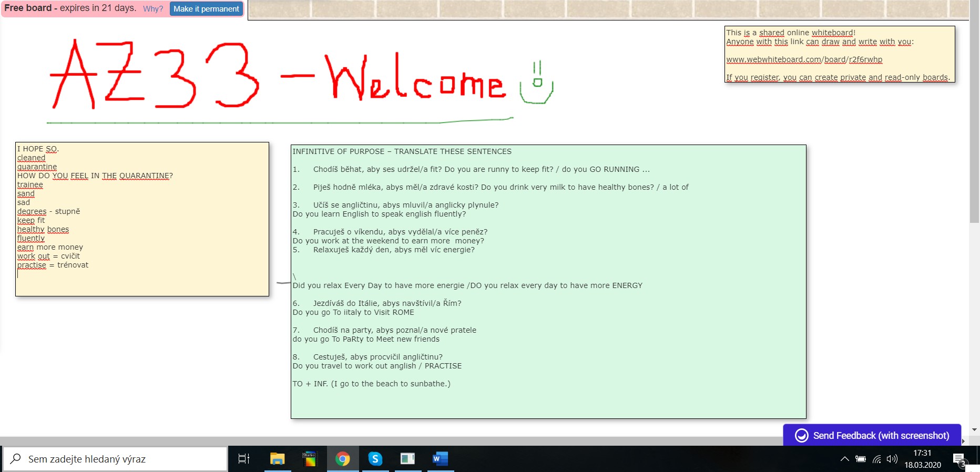Screen dimensions: 980x472
Task: Click the line 'healthy bones' in the yellow note
Action: pos(43,229)
